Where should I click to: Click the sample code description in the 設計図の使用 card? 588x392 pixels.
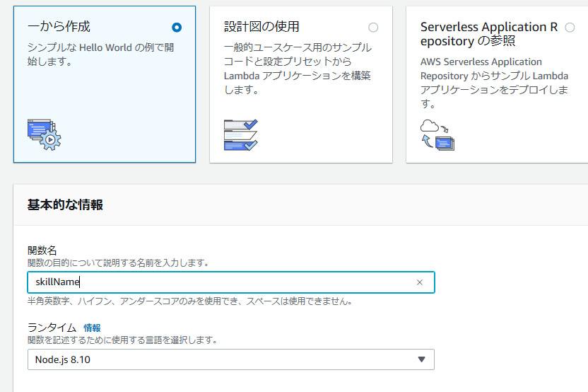coord(297,69)
